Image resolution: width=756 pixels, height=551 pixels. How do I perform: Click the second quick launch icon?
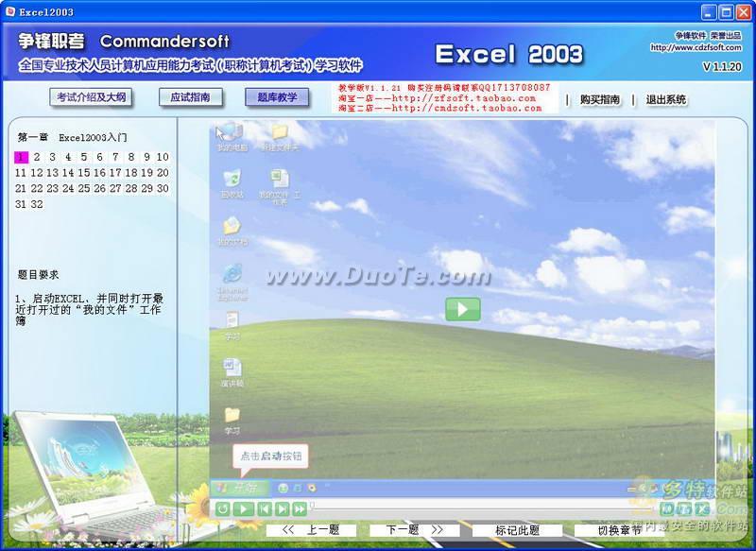(298, 488)
